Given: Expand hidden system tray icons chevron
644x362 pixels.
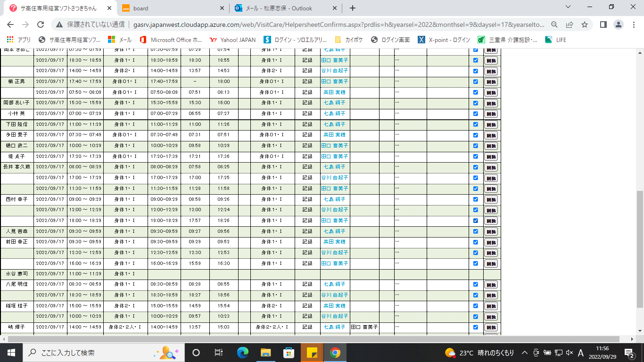Looking at the screenshot, I should 524,353.
